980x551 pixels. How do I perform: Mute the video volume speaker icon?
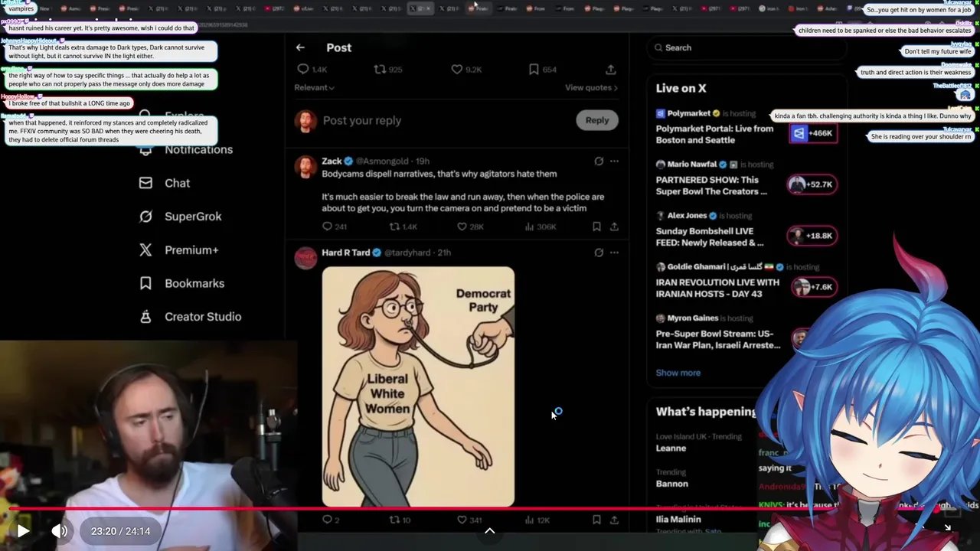[x=59, y=530]
